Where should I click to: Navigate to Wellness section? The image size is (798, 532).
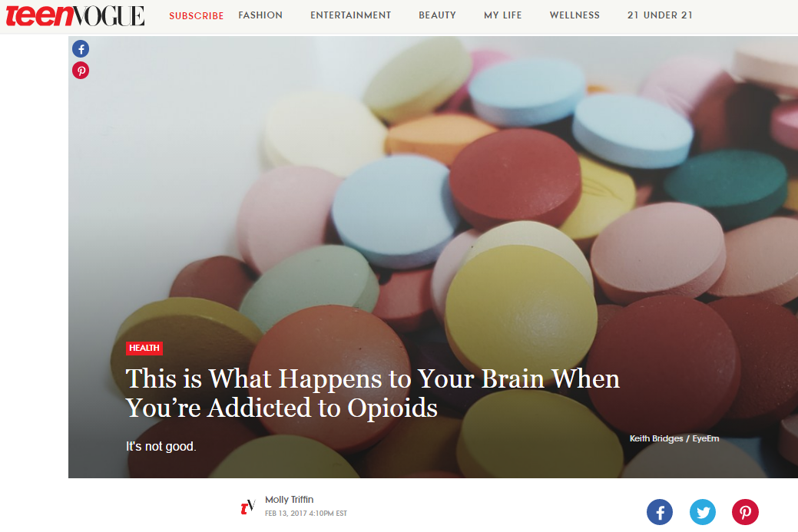point(574,15)
